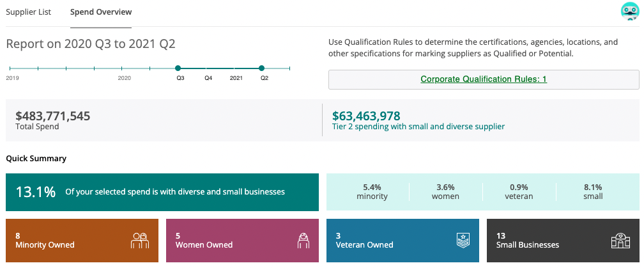Click the 5.4% minority statistic
Image resolution: width=644 pixels, height=270 pixels.
(372, 191)
